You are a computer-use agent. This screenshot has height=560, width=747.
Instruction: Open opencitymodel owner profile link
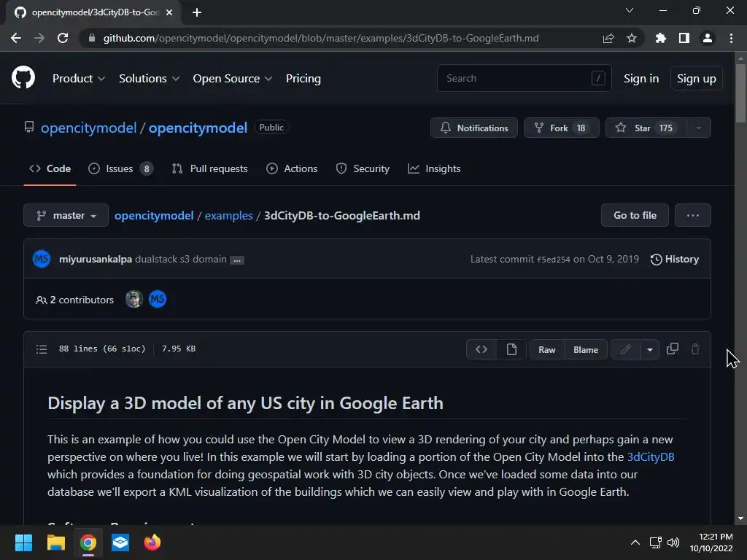[88, 128]
